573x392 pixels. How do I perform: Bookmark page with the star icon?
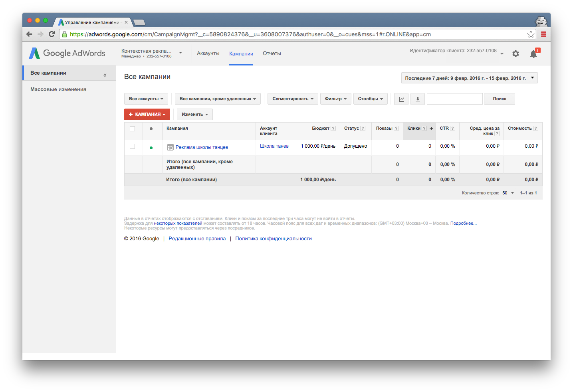tap(531, 34)
